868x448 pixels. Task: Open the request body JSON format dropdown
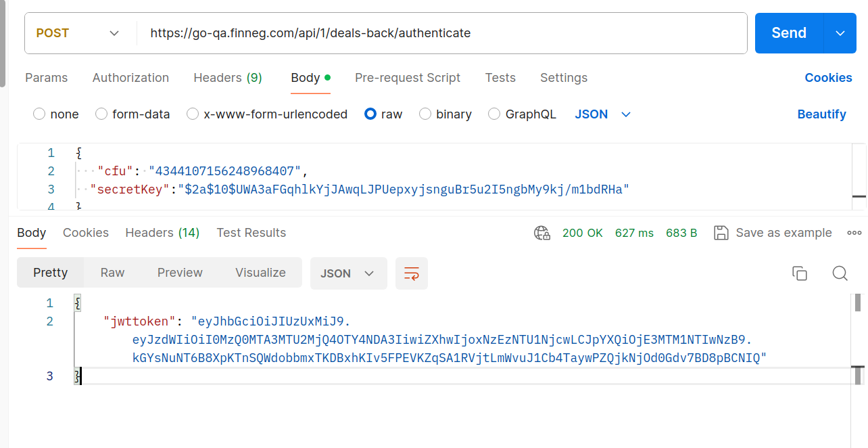(602, 114)
